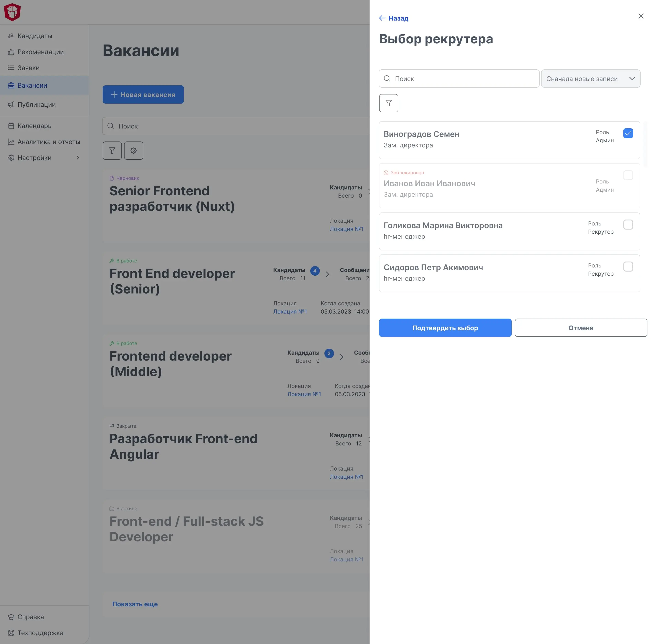This screenshot has width=657, height=644.
Task: Click the search icon in recruiter search
Action: click(387, 79)
